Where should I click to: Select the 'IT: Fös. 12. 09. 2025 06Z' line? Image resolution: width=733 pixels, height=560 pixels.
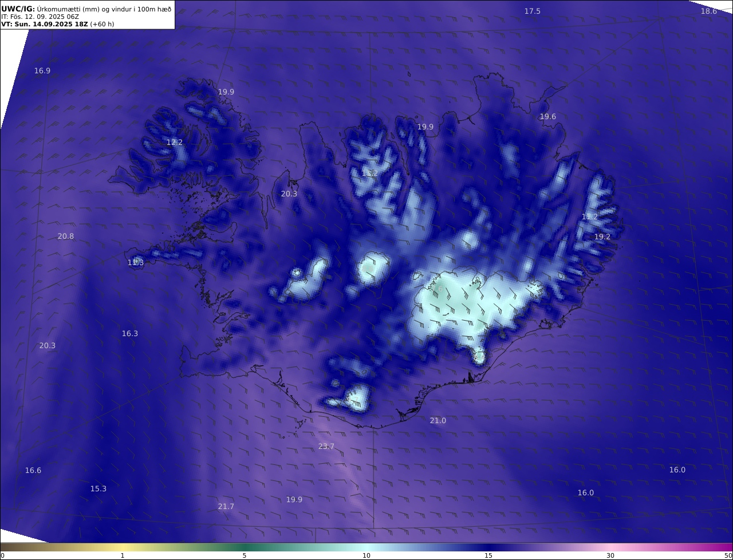pos(40,17)
